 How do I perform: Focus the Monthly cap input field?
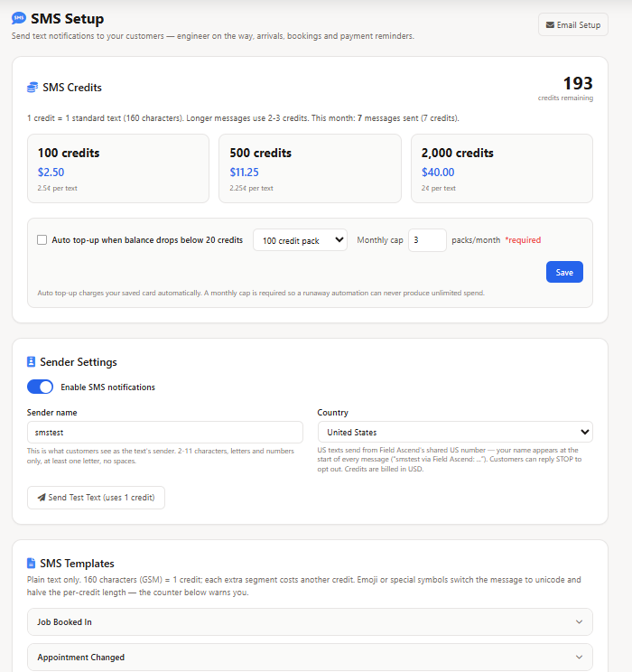point(427,240)
